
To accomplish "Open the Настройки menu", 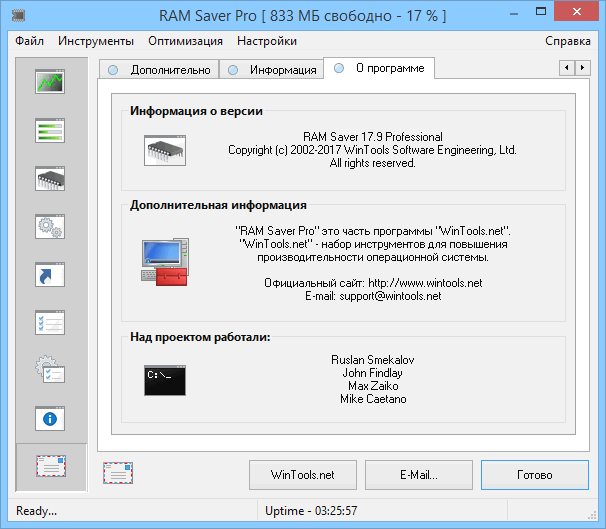I will click(x=267, y=41).
